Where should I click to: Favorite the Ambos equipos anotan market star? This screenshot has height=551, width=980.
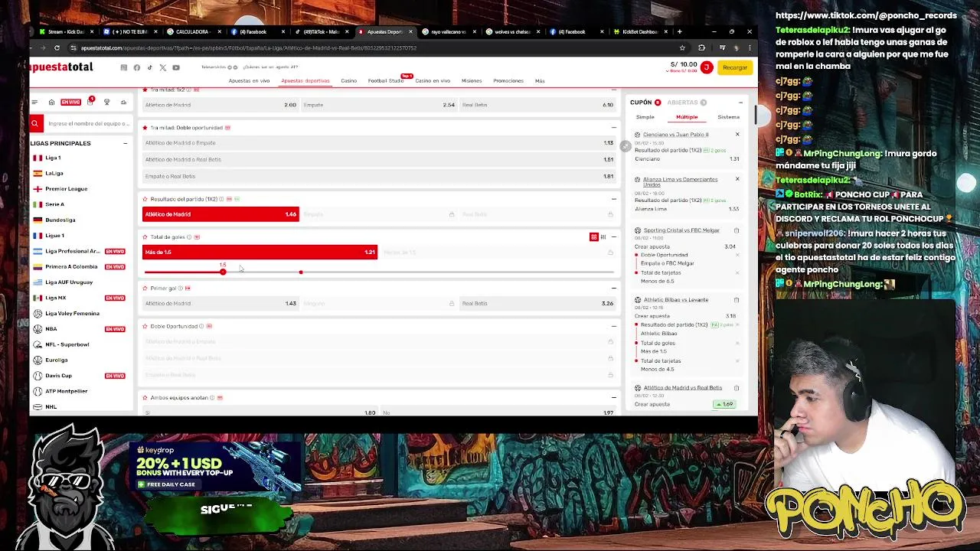(x=145, y=398)
